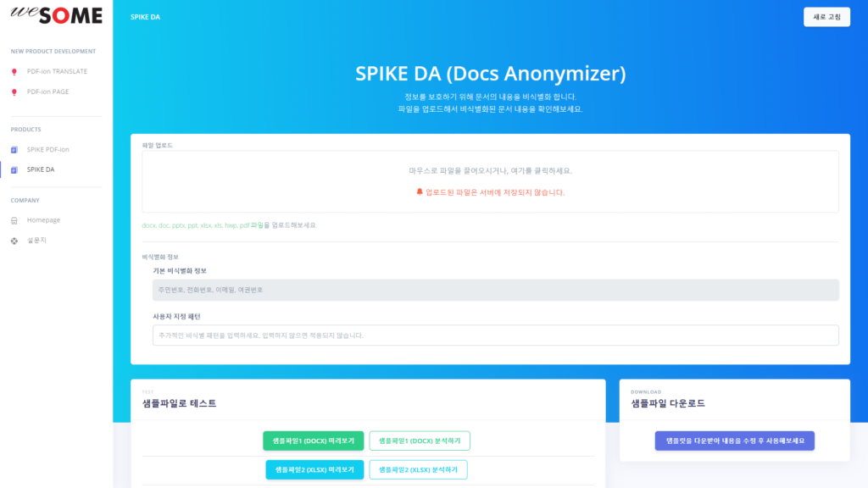Preview 샘플파일2 (XLSX) sample file
The image size is (868, 488).
pyautogui.click(x=314, y=469)
